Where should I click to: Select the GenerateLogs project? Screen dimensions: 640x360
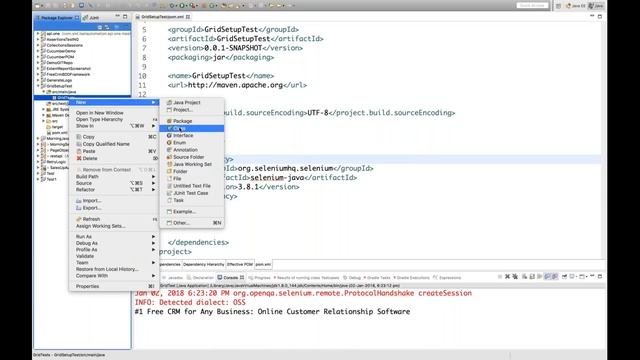tap(59, 80)
